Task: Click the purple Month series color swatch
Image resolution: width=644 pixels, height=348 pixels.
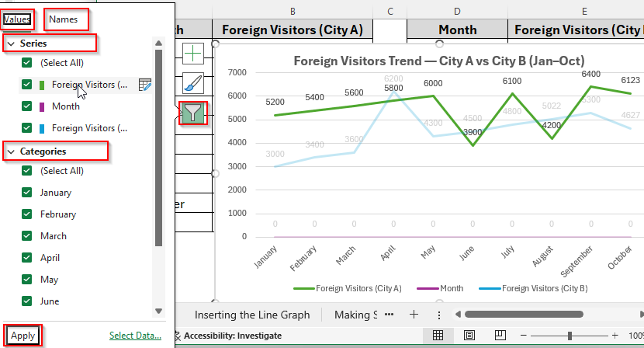Action: point(41,107)
